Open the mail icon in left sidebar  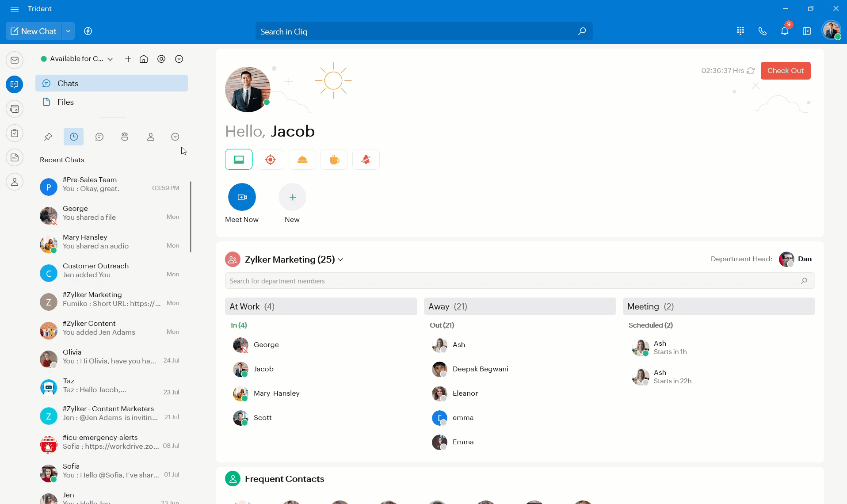coord(15,60)
